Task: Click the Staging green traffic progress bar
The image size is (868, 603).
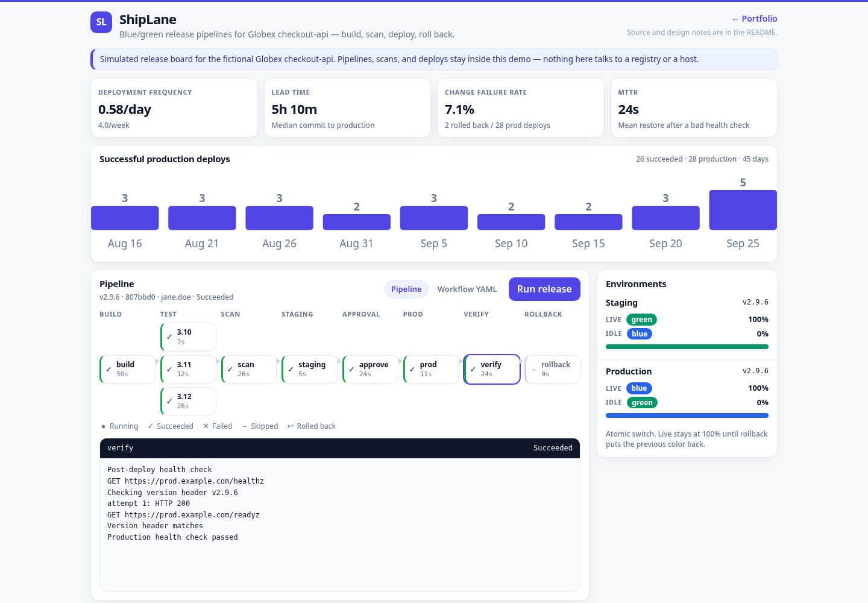Action: (687, 347)
